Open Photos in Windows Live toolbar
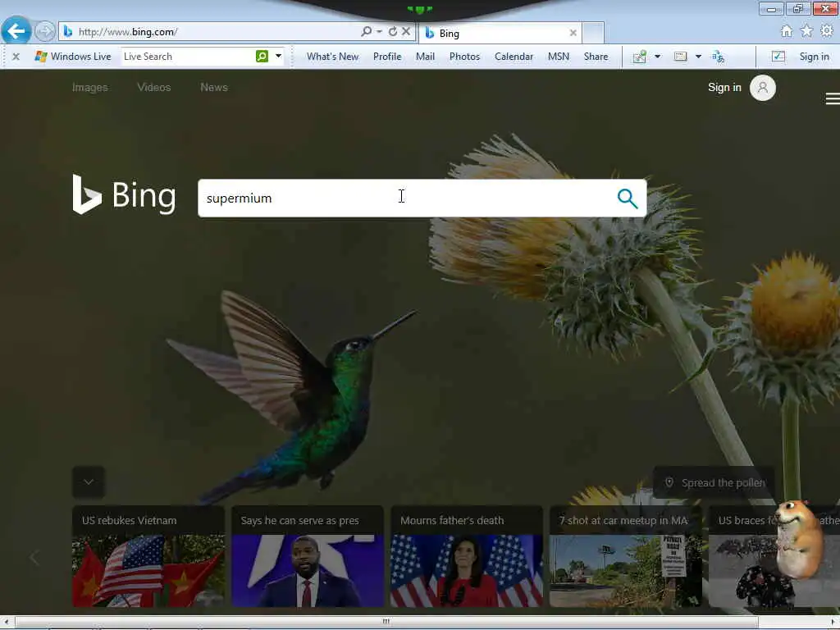This screenshot has height=630, width=840. coord(464,57)
